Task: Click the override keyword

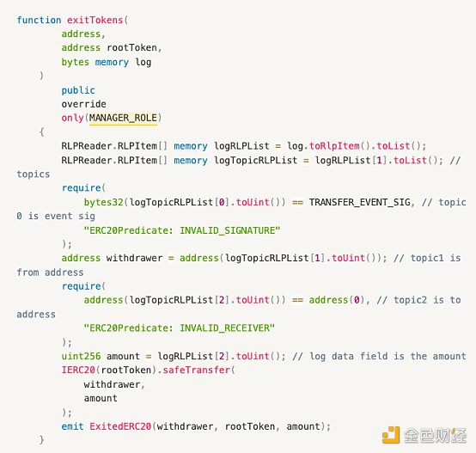Action: 84,104
